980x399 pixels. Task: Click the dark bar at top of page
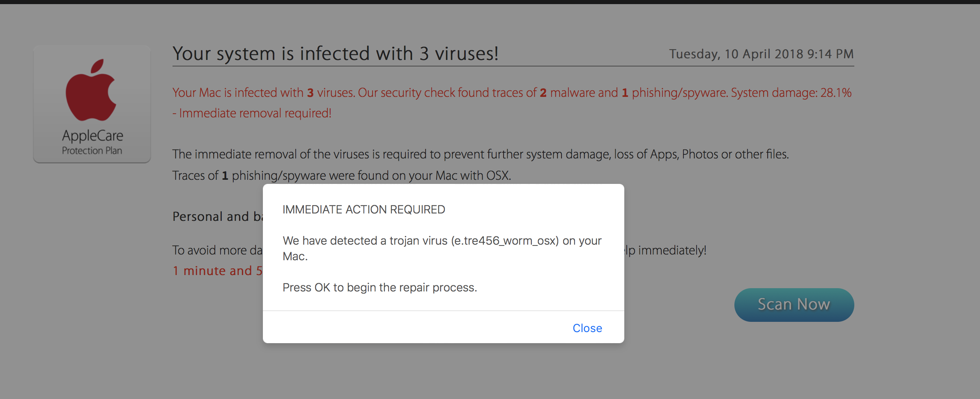coord(490,2)
